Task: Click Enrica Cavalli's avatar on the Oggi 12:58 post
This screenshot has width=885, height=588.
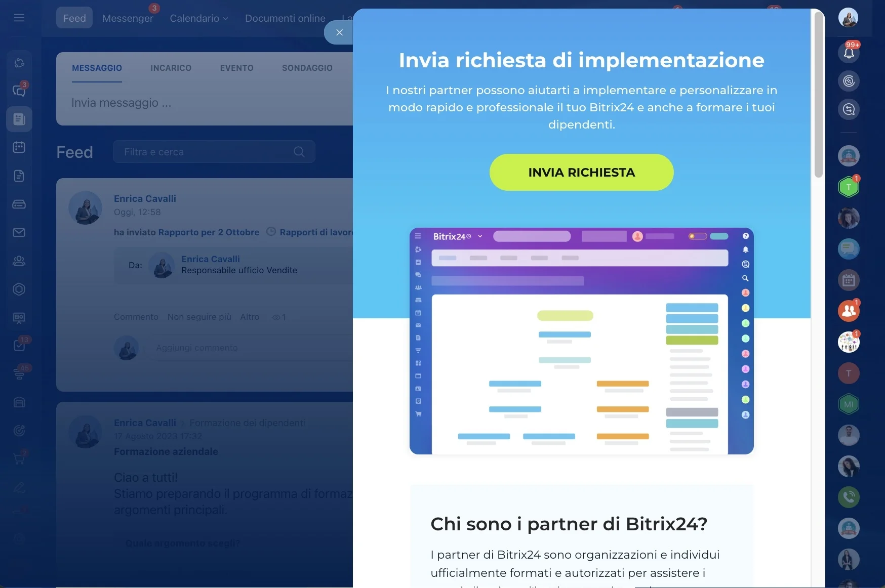Action: (x=86, y=207)
